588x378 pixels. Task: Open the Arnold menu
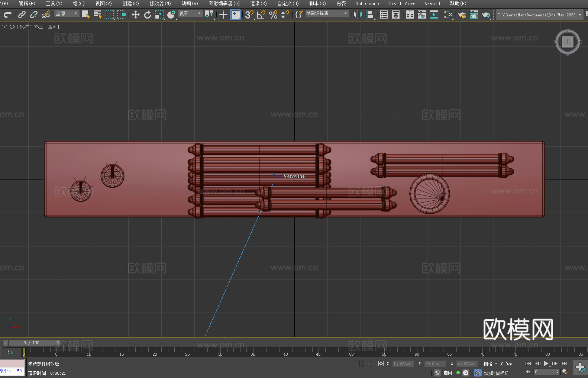(x=432, y=3)
